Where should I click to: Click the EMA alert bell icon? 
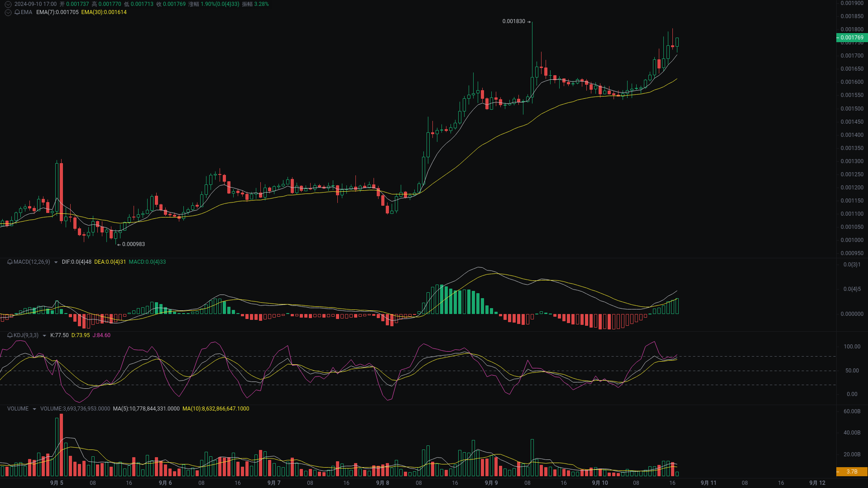coord(17,12)
